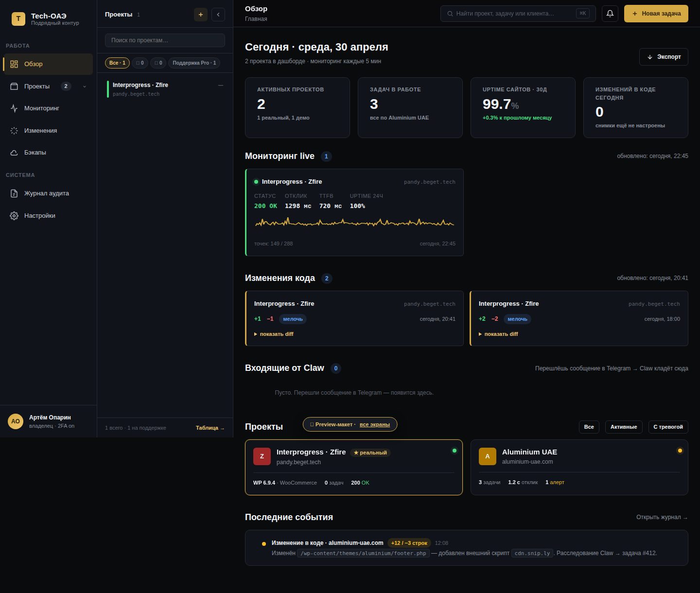This screenshot has height=593, width=700.
Task: Click the Tech-ОАЭ "T" logo
Action: click(18, 19)
